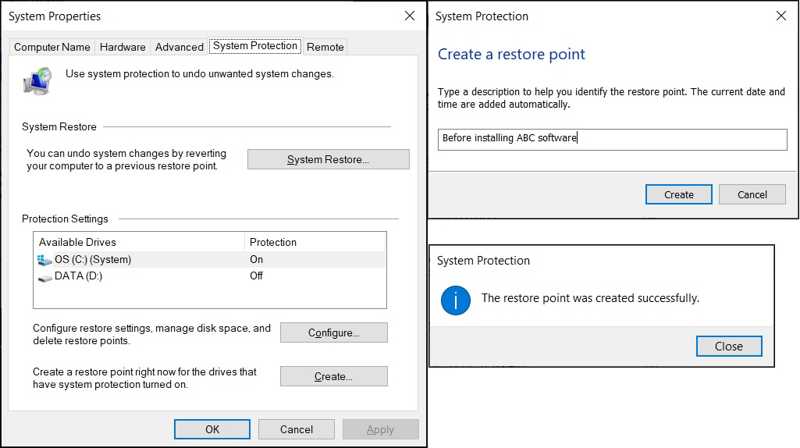Dismiss the success message with Close
Screen dimensions: 800x448
click(x=728, y=347)
